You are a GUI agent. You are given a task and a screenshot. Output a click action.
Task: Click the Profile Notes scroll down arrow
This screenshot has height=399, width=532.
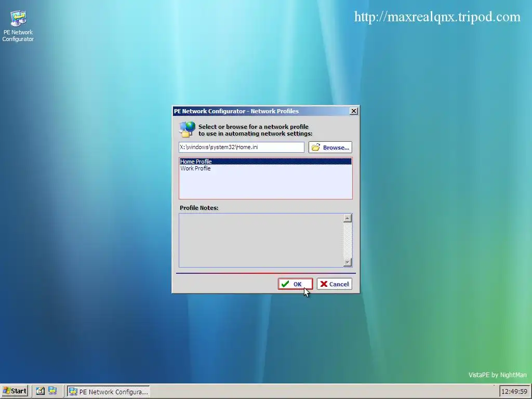[348, 262]
